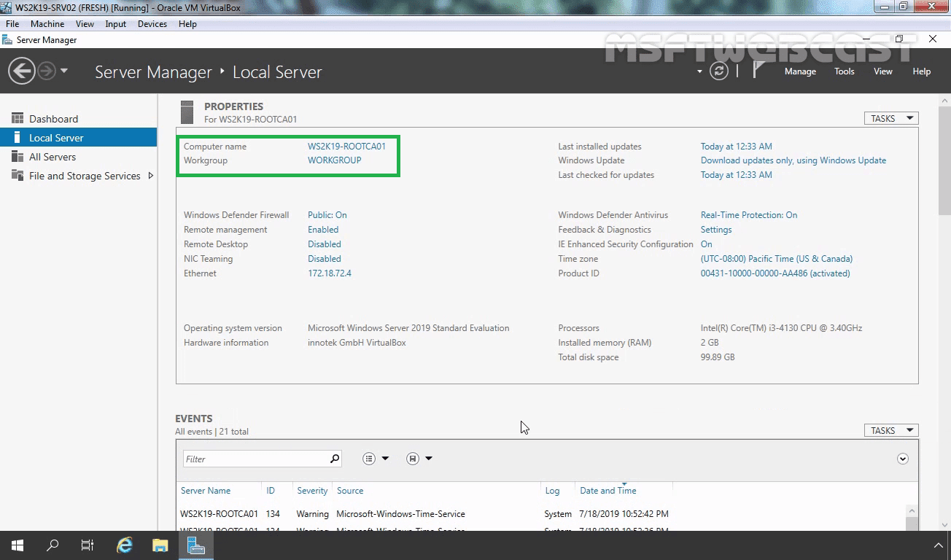Image resolution: width=951 pixels, height=560 pixels.
Task: Click Real-Time Protection: On link
Action: click(x=749, y=215)
